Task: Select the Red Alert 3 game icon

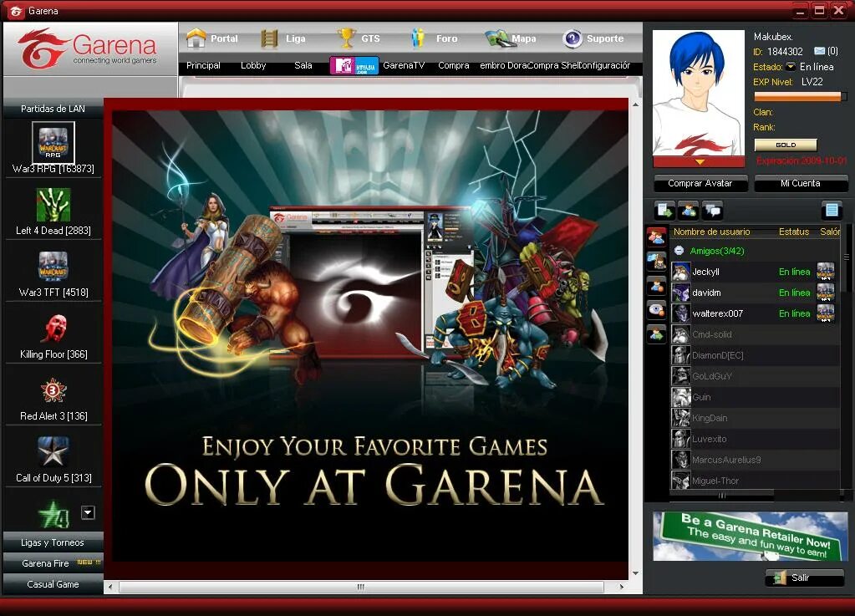Action: [53, 390]
